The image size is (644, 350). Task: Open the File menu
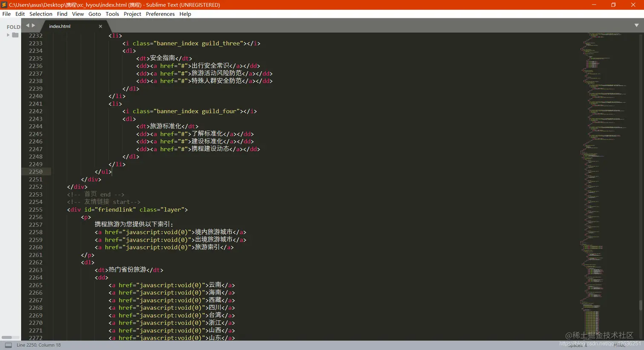pyautogui.click(x=6, y=14)
